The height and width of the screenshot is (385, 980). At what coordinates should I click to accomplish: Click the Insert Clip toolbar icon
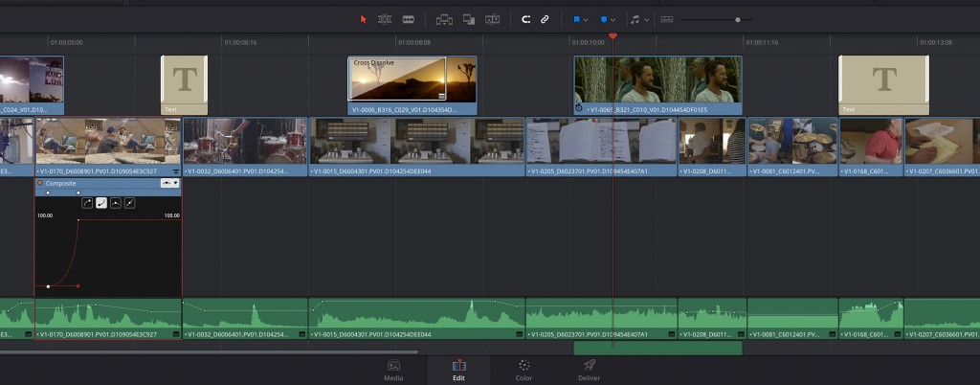pyautogui.click(x=444, y=19)
